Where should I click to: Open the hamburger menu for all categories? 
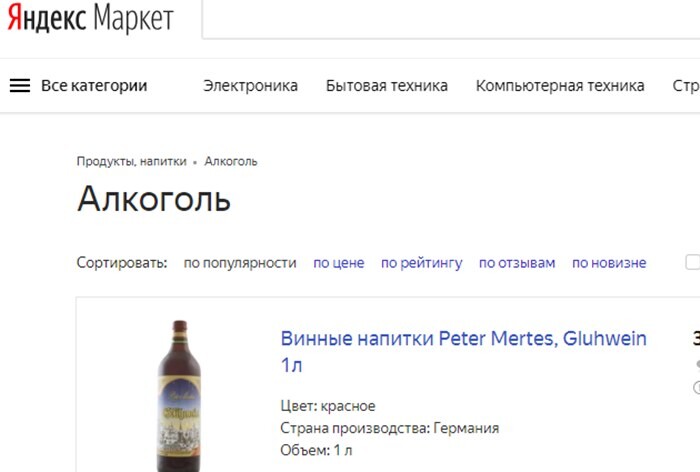(x=20, y=86)
